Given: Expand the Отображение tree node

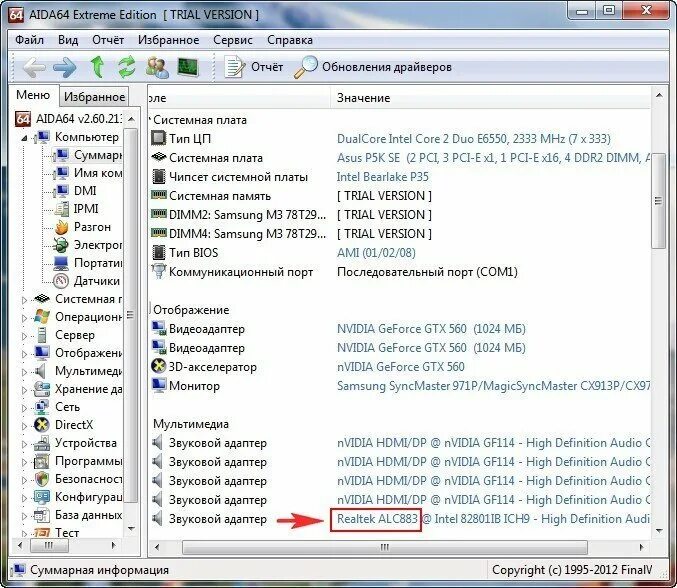Looking at the screenshot, I should click(24, 354).
